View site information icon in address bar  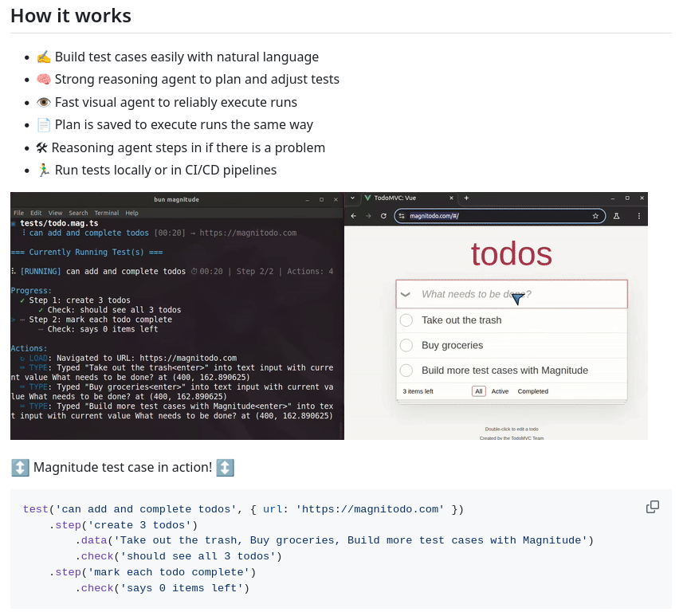[402, 216]
